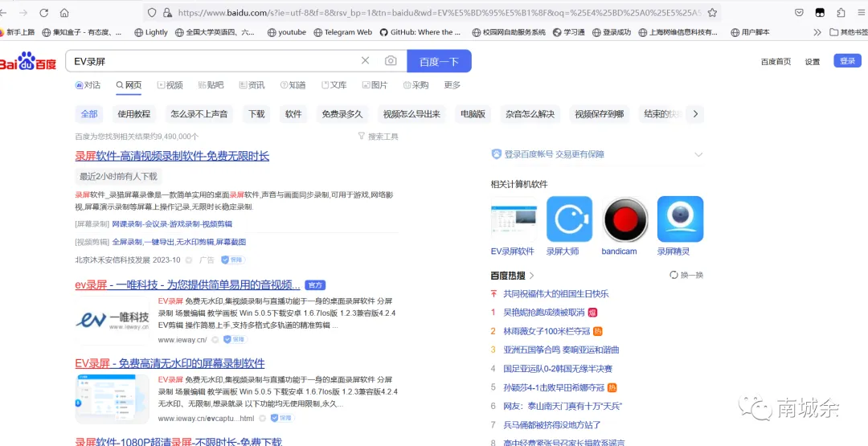The height and width of the screenshot is (446, 868).
Task: Expand the bookmarks overflow chevron
Action: point(817,32)
